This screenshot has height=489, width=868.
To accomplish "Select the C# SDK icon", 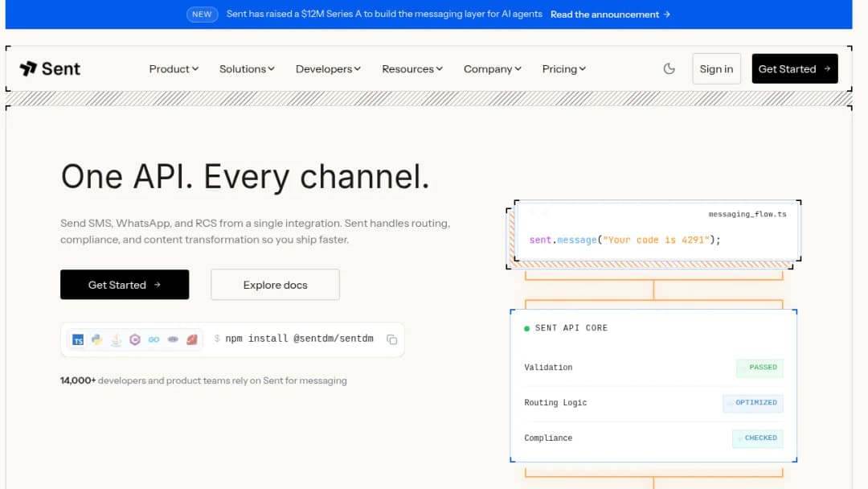I will click(135, 339).
